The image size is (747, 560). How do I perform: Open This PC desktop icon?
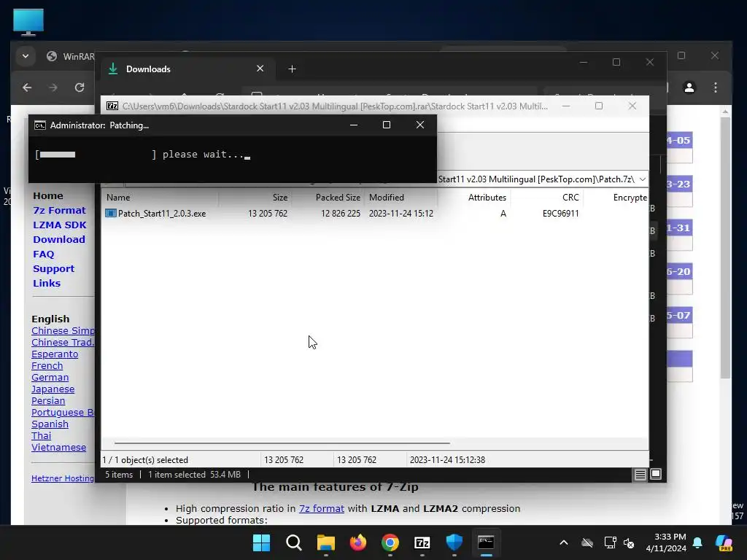pyautogui.click(x=28, y=22)
